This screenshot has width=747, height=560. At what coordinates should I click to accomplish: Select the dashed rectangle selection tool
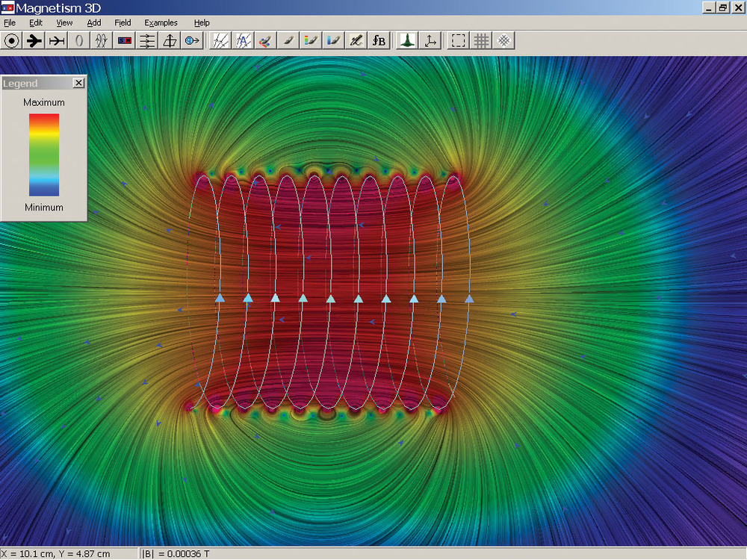click(458, 41)
